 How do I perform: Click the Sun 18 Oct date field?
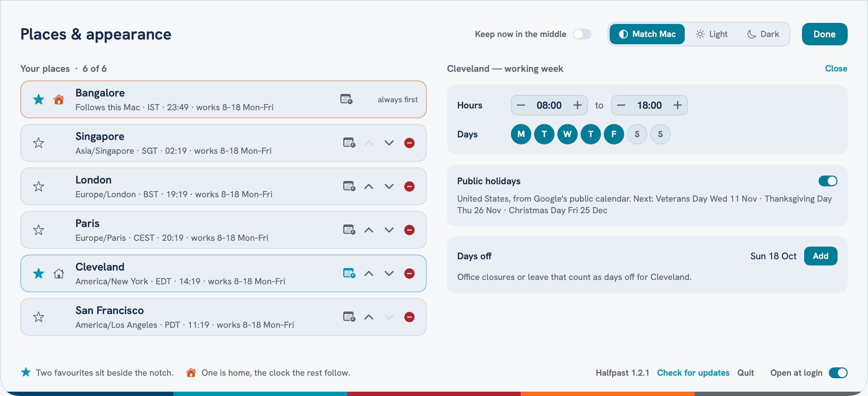click(773, 256)
